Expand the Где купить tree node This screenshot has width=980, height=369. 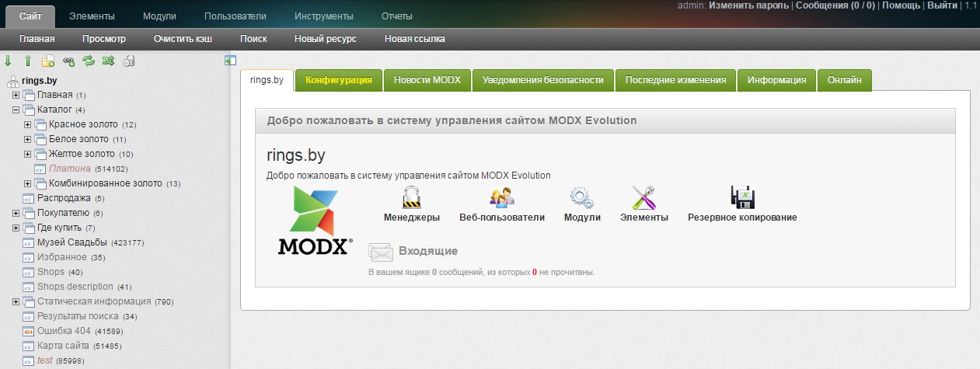16,228
